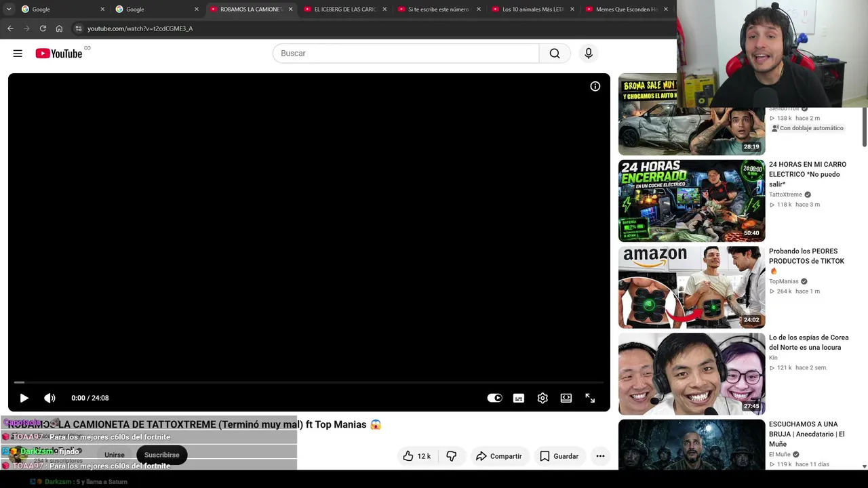868x488 pixels.
Task: Open 'Lo de los espías de Corea' title
Action: tap(809, 342)
